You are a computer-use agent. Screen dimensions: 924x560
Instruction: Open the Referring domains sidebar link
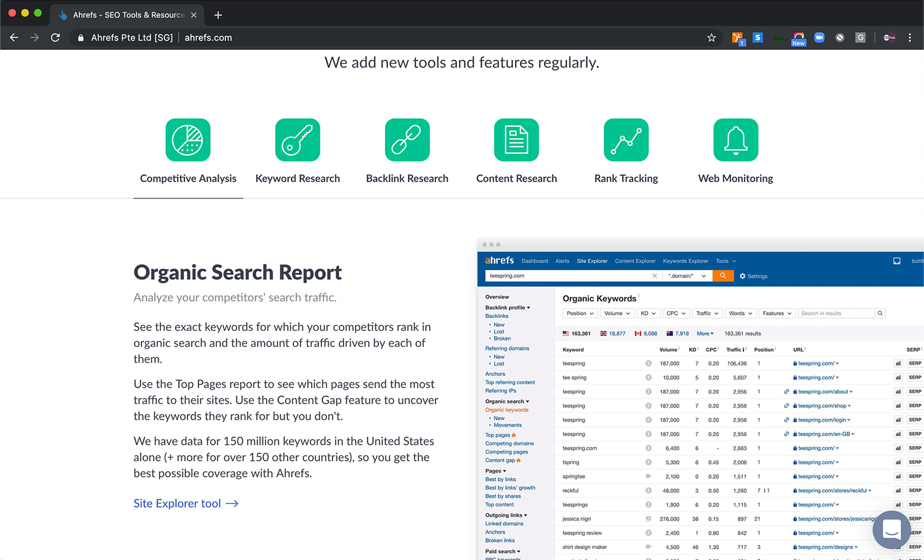507,349
